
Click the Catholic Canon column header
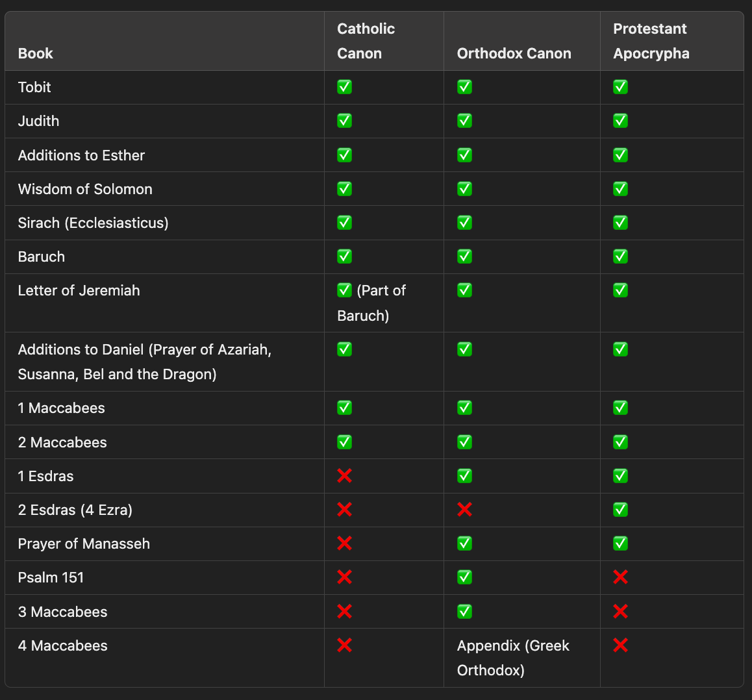366,41
